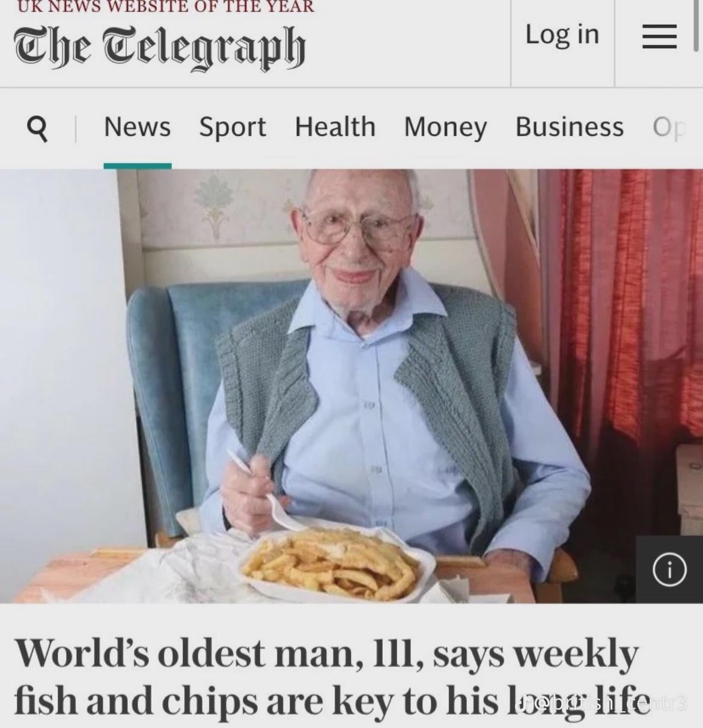Open the World's oldest man headline
The height and width of the screenshot is (728, 703).
[x=332, y=678]
